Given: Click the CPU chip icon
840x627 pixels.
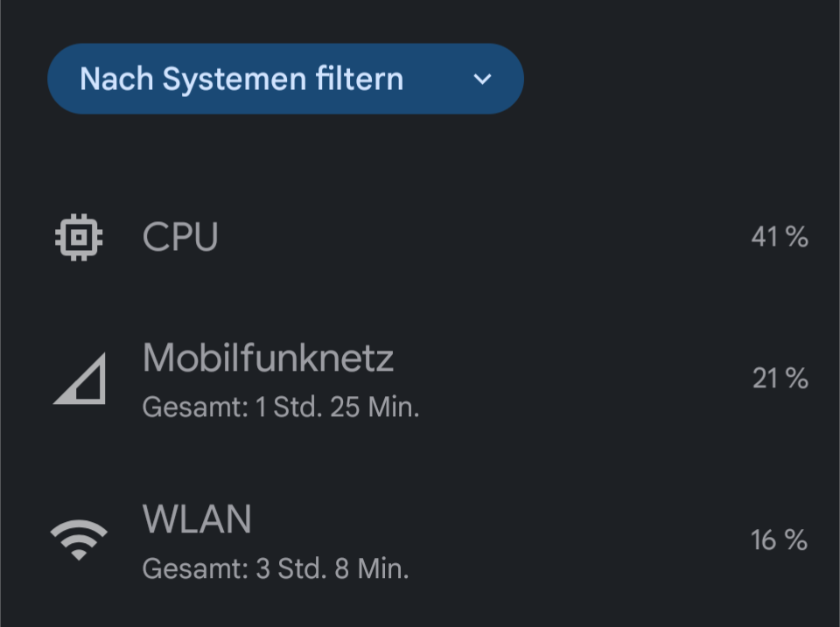Looking at the screenshot, I should pyautogui.click(x=79, y=237).
